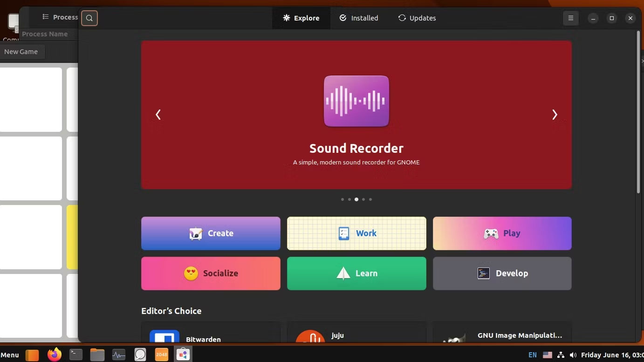Click the yellow tile in 2048 window

pos(72,237)
